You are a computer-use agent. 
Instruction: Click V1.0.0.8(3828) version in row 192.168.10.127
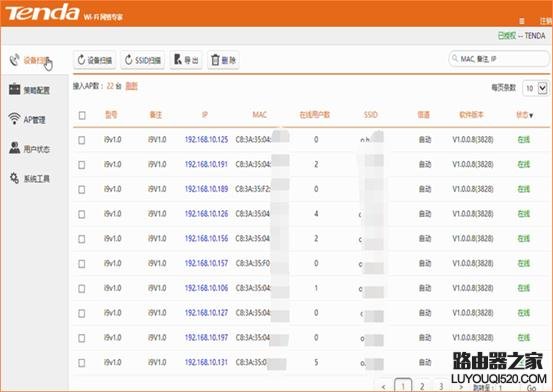[473, 313]
